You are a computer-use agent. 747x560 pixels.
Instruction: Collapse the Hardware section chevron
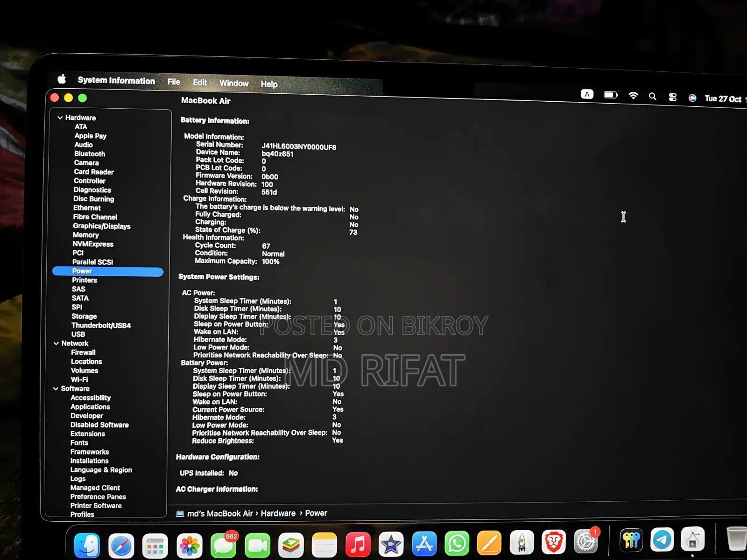pos(60,118)
